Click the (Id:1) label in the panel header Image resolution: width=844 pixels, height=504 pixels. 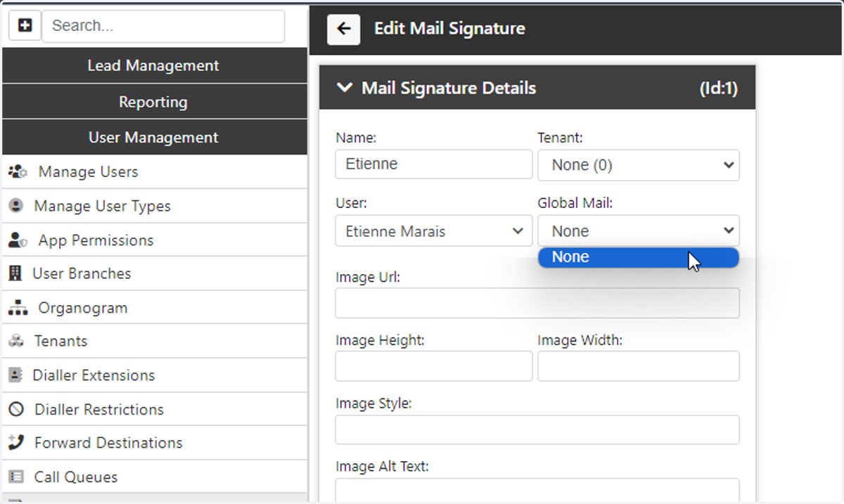pos(718,89)
